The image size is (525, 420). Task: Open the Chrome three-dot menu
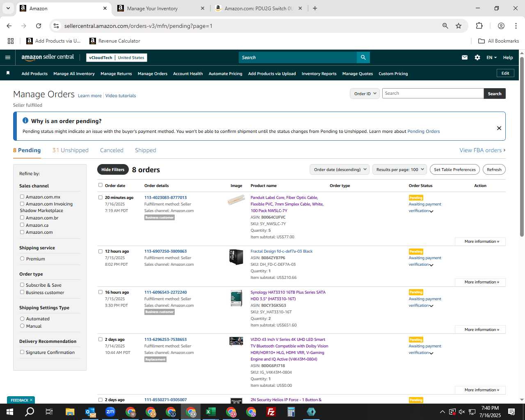[516, 26]
